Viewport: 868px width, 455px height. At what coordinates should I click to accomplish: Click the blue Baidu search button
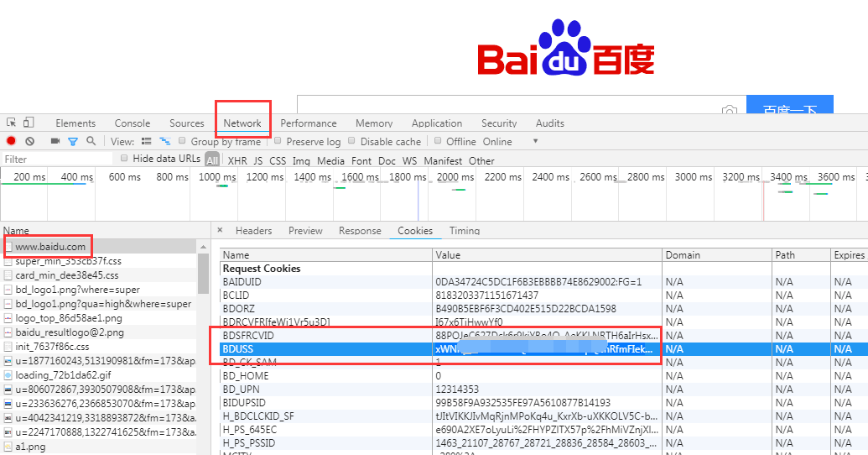(790, 104)
